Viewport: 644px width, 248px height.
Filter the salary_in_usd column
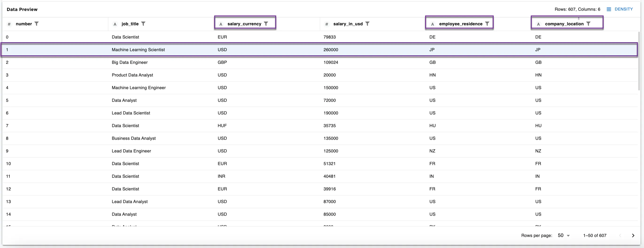[x=367, y=24]
